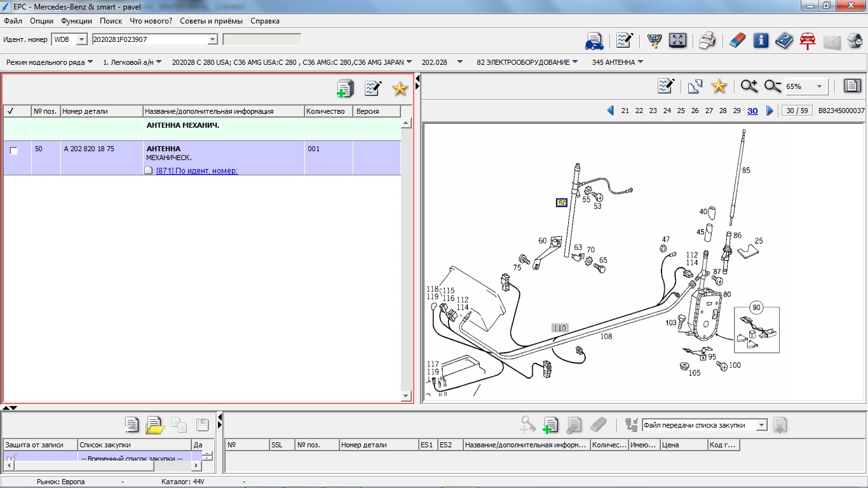The width and height of the screenshot is (868, 488).
Task: Click the Количество column header in parts list
Action: 329,111
